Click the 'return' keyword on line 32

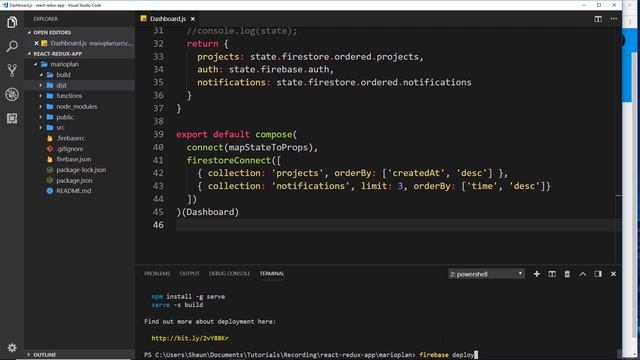[202, 44]
